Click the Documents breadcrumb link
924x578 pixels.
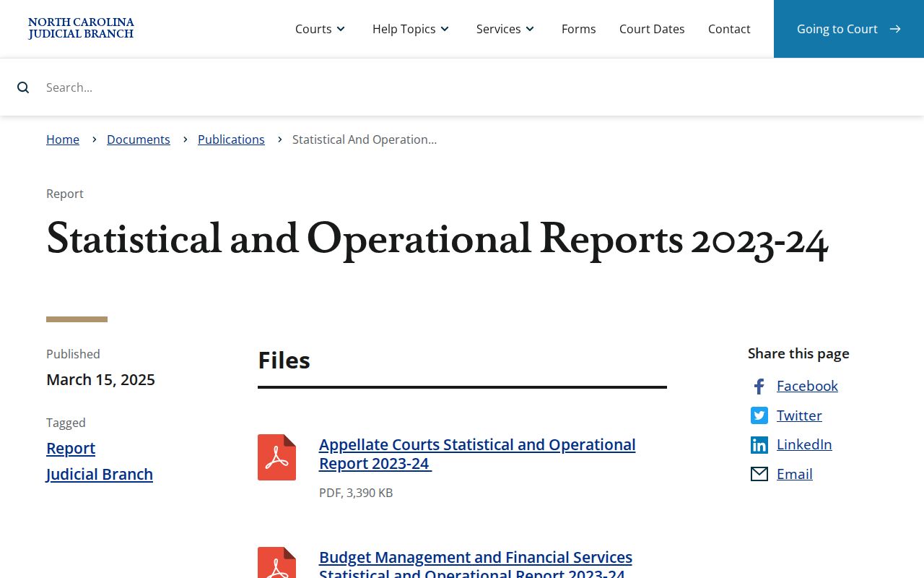139,139
